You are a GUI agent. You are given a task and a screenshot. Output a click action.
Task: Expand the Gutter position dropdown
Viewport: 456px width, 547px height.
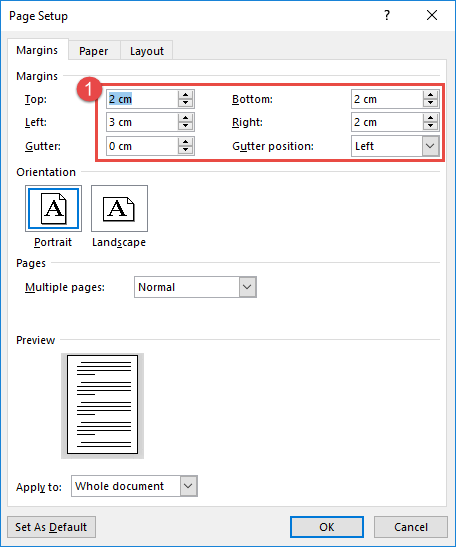pos(430,146)
